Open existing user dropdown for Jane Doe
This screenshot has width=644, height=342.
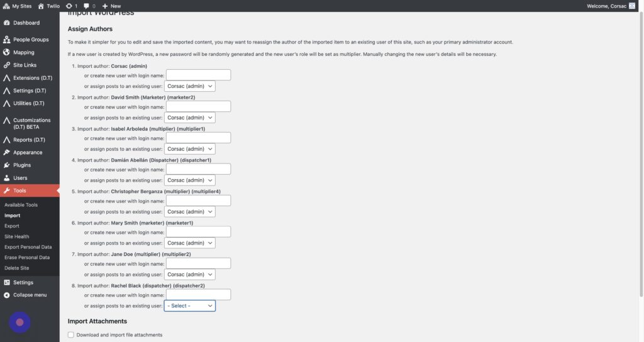(189, 274)
